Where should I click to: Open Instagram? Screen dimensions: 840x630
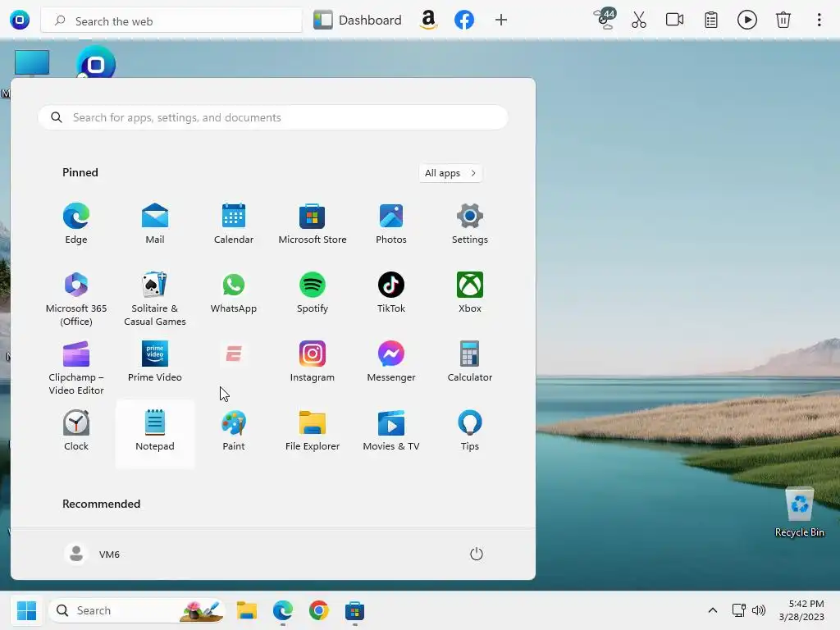[313, 362]
